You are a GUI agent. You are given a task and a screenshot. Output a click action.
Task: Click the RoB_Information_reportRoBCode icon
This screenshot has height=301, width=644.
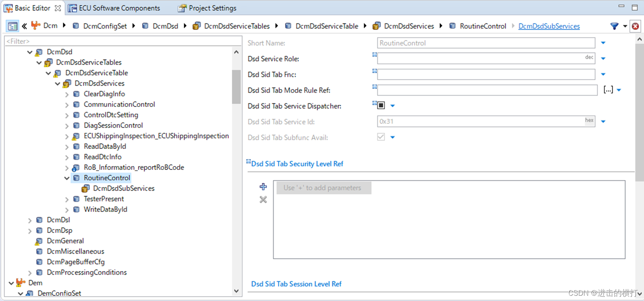[x=76, y=167]
